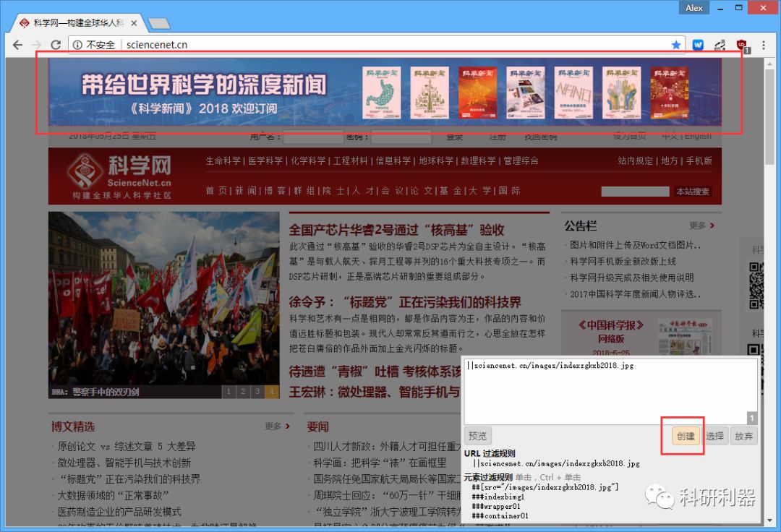Image resolution: width=781 pixels, height=532 pixels.
Task: Click the 本站搜索 search button
Action: 692,192
